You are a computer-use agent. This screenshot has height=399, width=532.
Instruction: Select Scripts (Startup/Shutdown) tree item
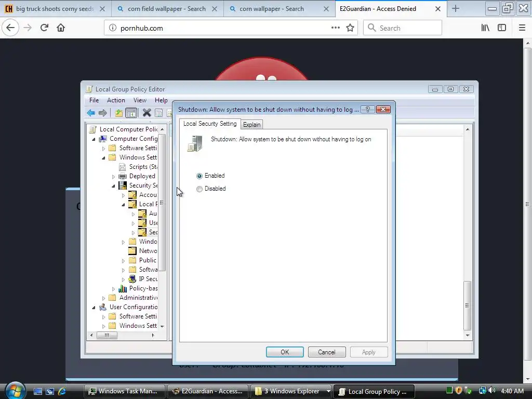click(x=143, y=167)
